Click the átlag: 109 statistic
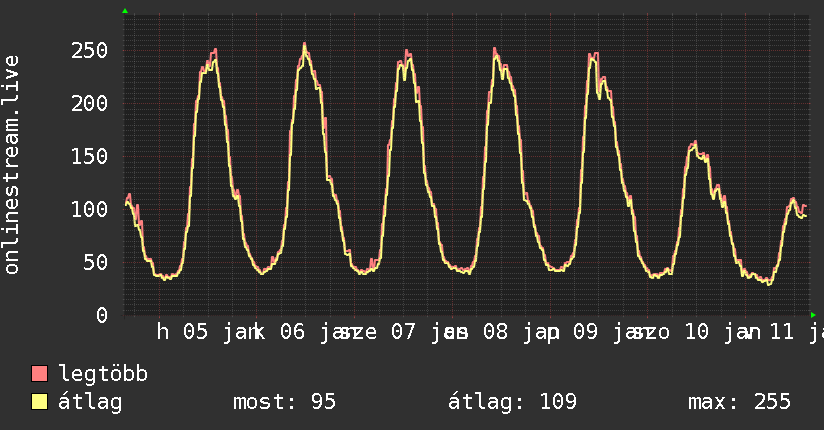 pos(512,402)
